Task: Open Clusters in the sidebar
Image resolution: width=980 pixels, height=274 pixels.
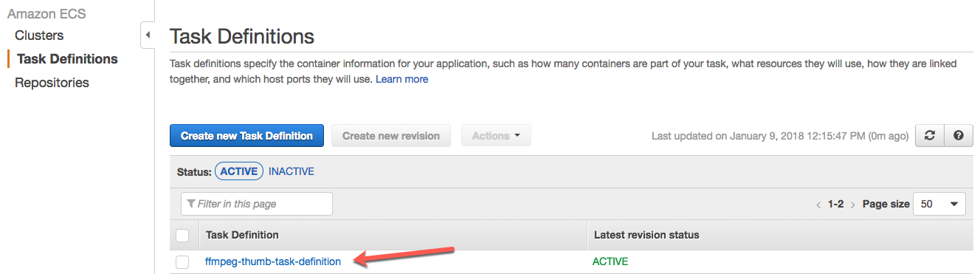Action: [x=39, y=35]
